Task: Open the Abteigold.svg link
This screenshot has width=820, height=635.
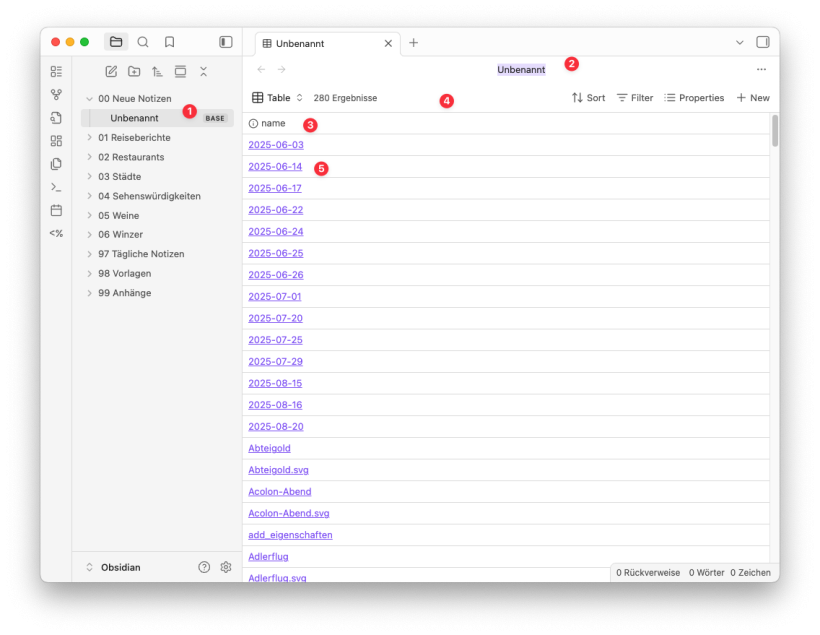Action: [278, 470]
